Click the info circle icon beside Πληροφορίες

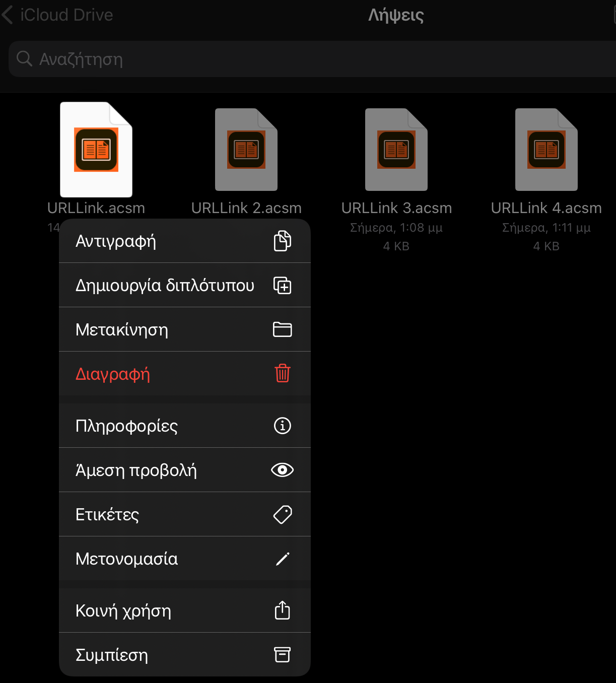[x=283, y=426]
